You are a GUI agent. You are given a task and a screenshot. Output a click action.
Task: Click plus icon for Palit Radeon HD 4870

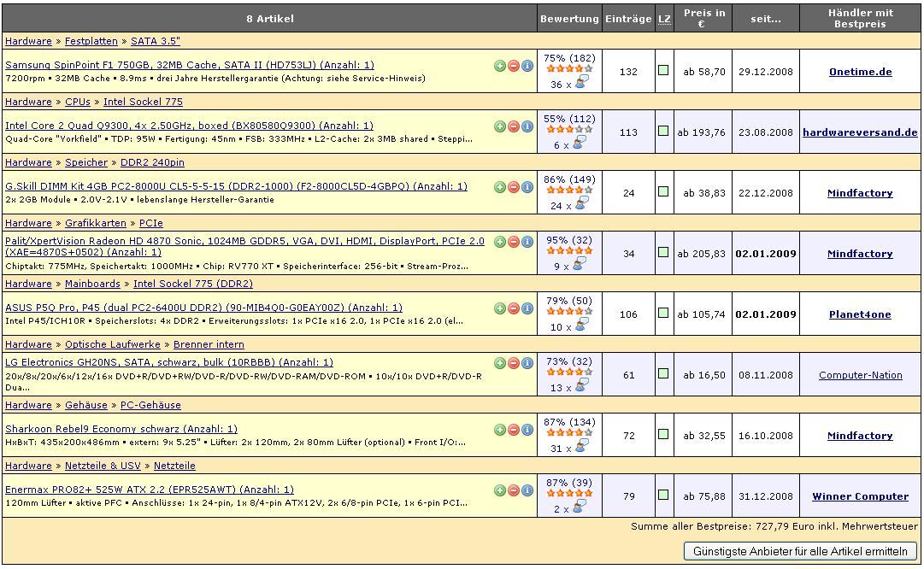click(500, 242)
